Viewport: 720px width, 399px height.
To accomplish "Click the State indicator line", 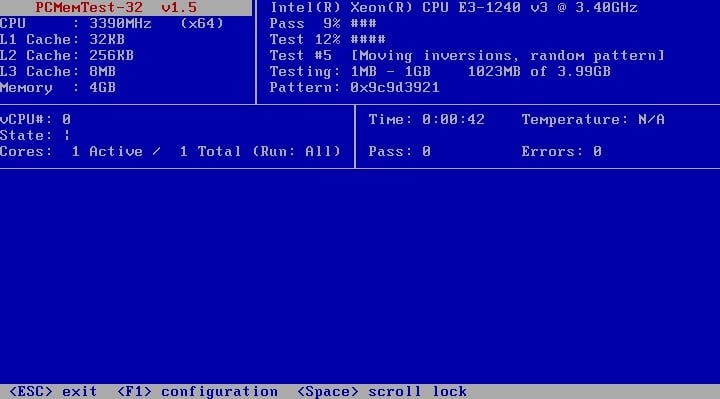I will 35,135.
